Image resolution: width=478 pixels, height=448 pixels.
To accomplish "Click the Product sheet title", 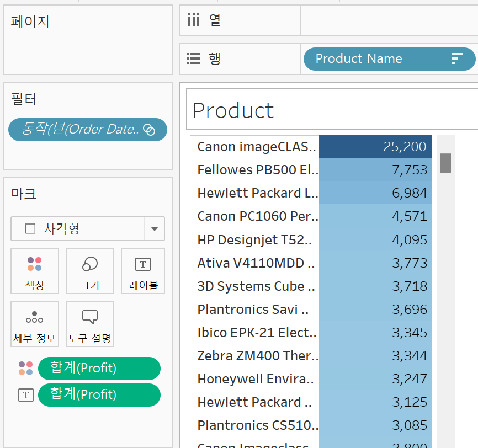I will 233,110.
